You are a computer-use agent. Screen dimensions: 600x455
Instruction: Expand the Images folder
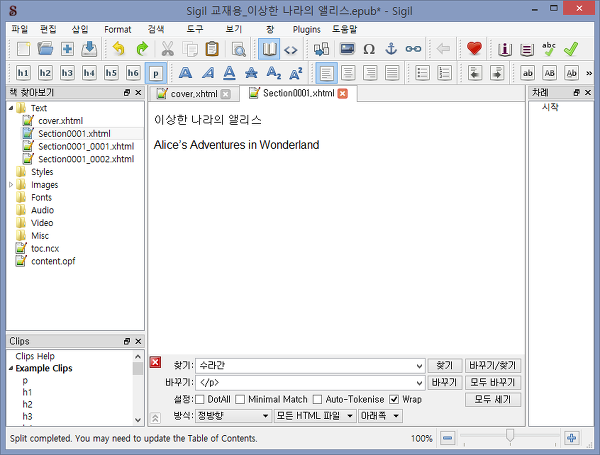click(x=11, y=185)
